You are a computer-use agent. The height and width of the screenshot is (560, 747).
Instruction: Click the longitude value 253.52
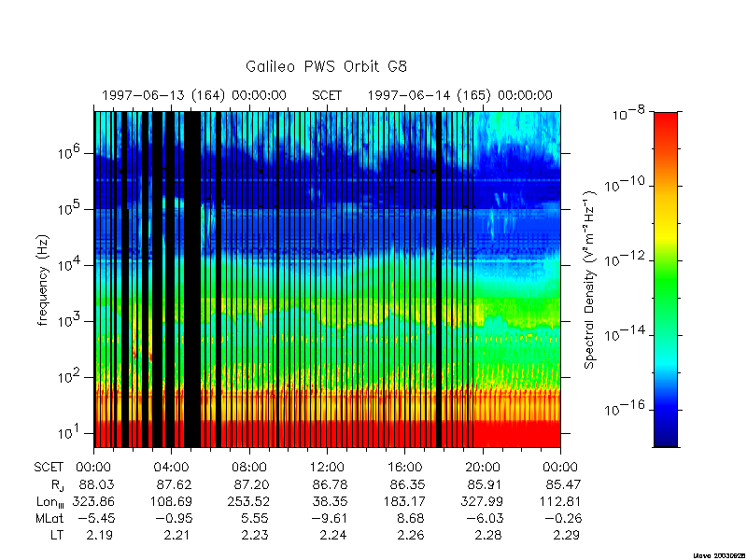pos(248,501)
